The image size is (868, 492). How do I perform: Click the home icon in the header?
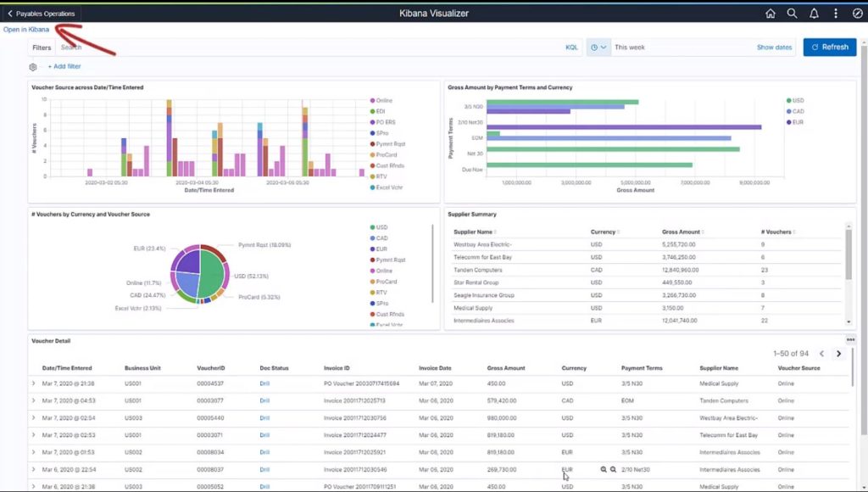(769, 14)
